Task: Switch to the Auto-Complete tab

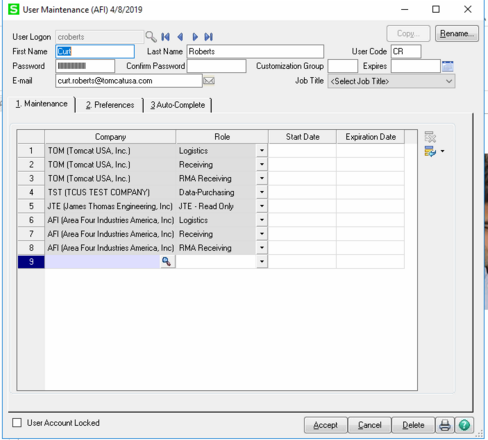Action: (178, 105)
